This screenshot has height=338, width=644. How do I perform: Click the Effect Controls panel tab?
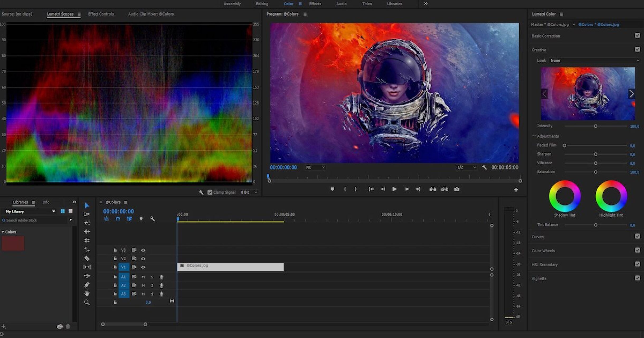coord(101,14)
